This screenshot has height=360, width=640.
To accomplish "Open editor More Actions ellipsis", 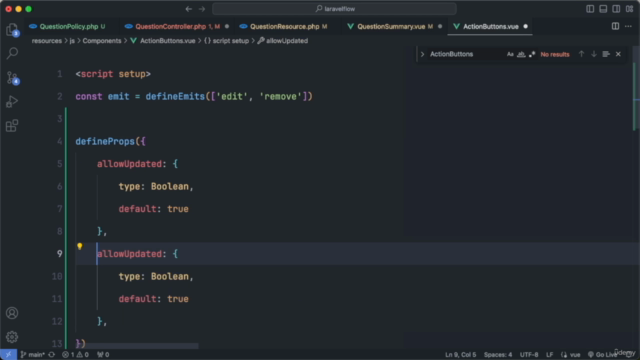I will [x=628, y=26].
